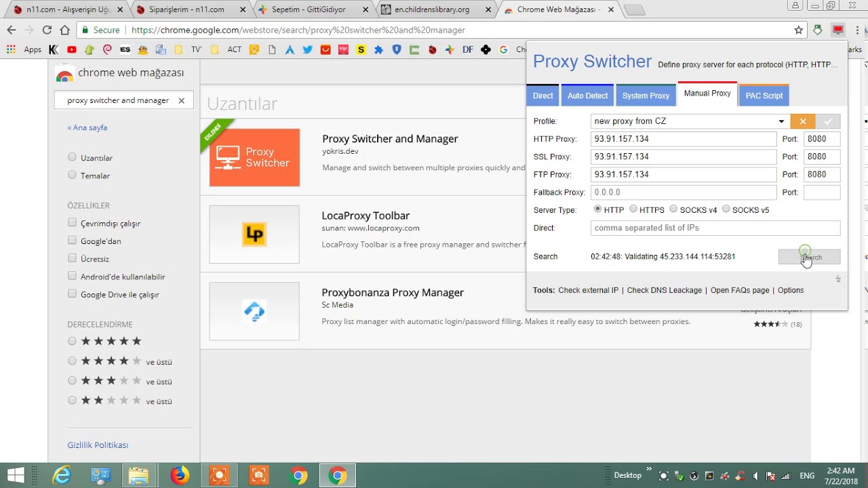The image size is (868, 488).
Task: Open the Gizlilik Politikası link
Action: [98, 445]
